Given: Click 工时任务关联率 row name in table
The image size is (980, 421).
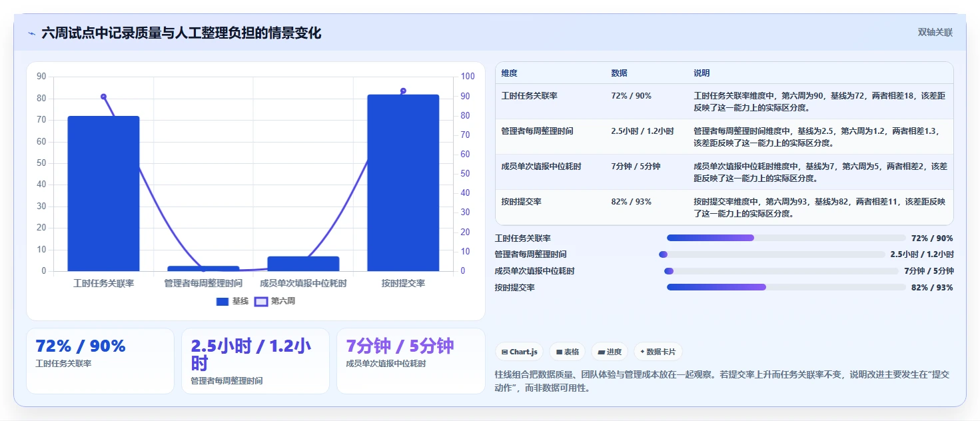Looking at the screenshot, I should [529, 96].
